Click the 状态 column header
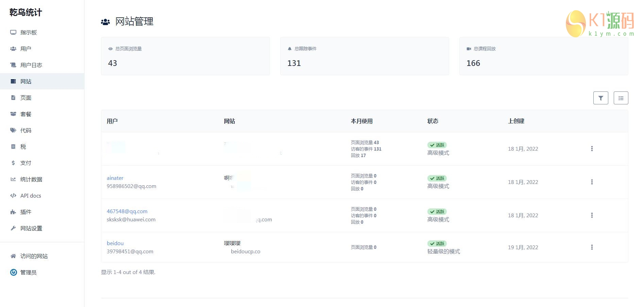Image resolution: width=644 pixels, height=307 pixels. [433, 121]
